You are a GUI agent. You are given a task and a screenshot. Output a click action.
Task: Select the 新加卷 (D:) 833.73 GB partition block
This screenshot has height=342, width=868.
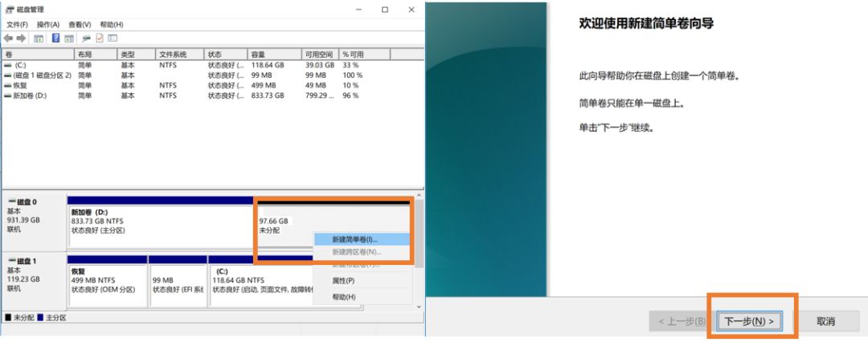[160, 222]
